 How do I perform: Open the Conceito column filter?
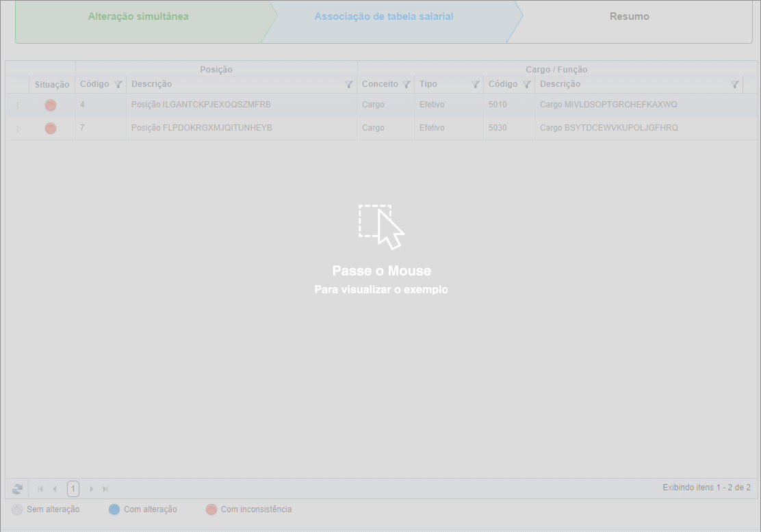pyautogui.click(x=407, y=85)
